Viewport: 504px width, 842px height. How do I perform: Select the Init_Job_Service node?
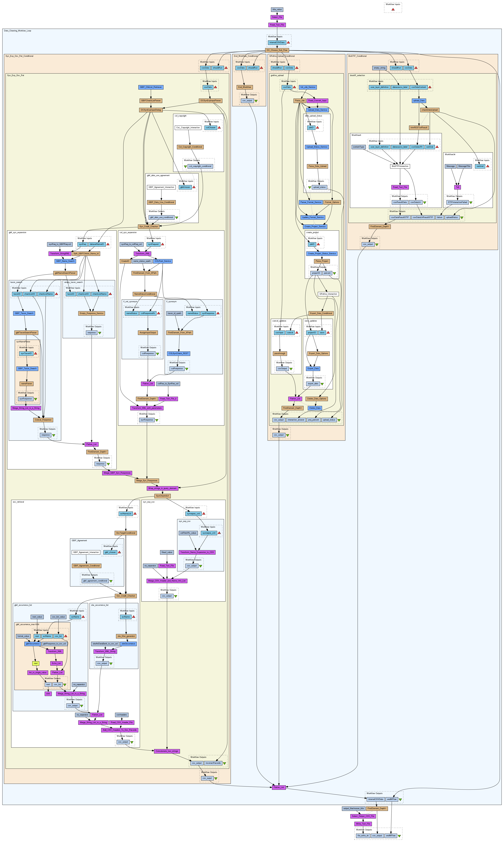(x=308, y=87)
